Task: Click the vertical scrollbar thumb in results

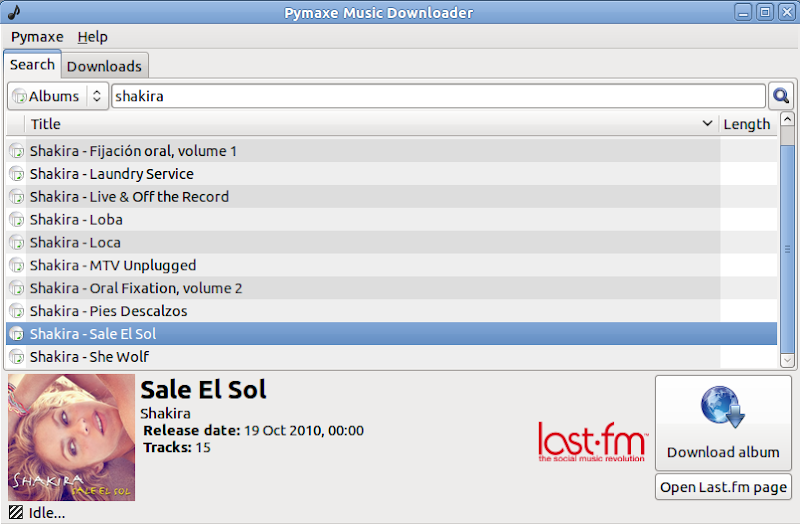Action: pyautogui.click(x=787, y=249)
